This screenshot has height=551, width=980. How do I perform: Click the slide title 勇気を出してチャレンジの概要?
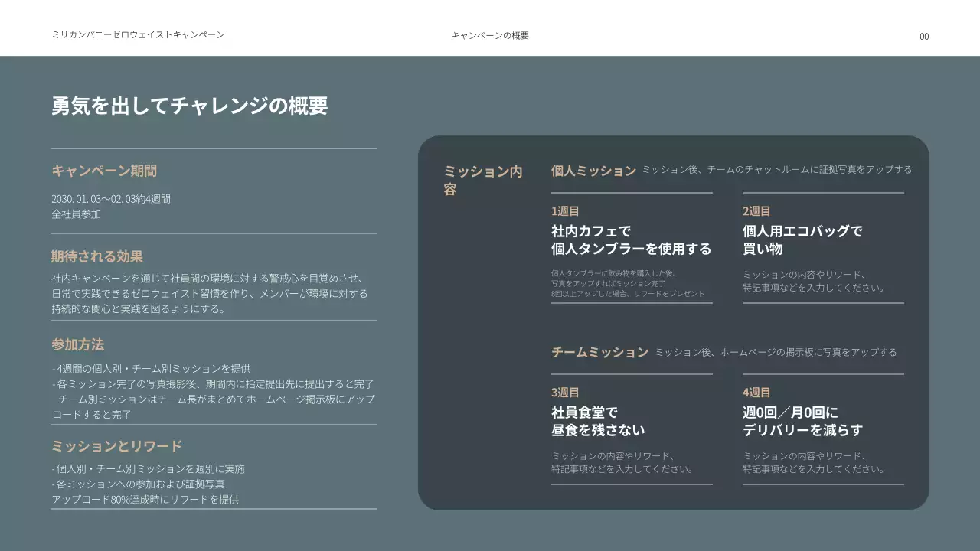tap(188, 106)
